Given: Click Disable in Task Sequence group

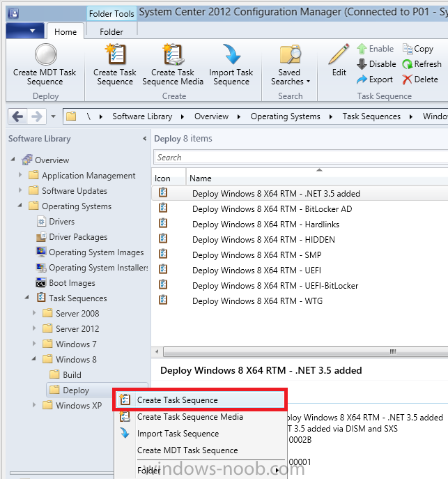Looking at the screenshot, I should point(377,64).
